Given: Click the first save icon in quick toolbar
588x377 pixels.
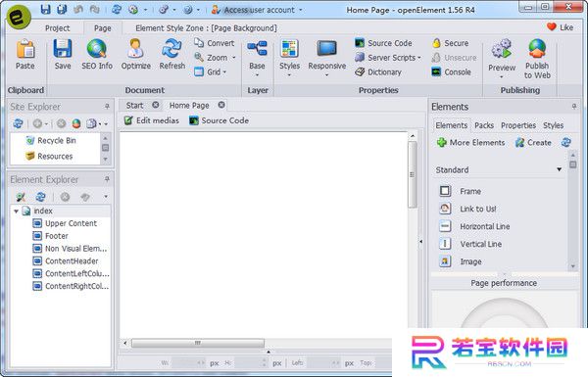Looking at the screenshot, I should [45, 10].
